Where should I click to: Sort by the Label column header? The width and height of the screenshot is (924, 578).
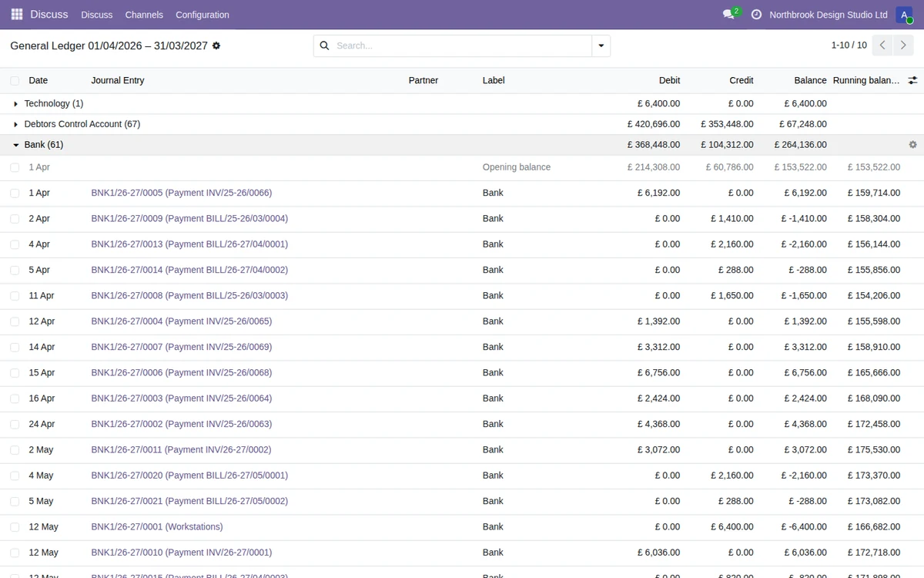[x=494, y=80]
